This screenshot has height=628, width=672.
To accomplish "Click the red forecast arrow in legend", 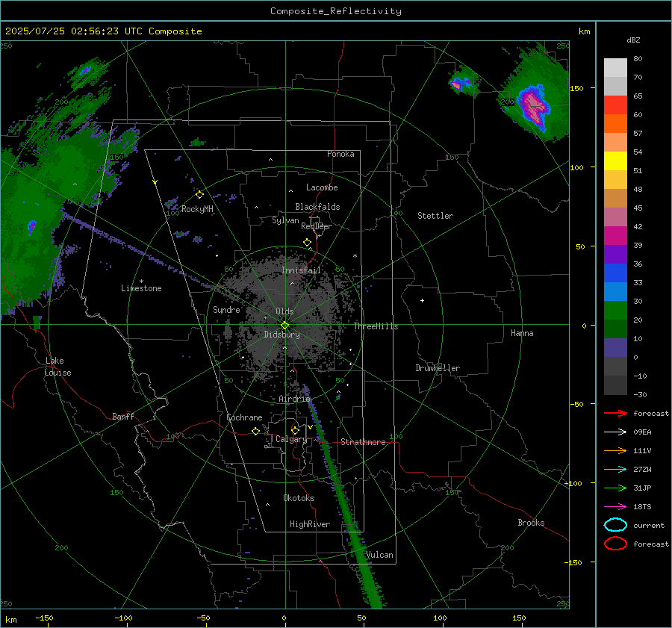I will (x=615, y=413).
